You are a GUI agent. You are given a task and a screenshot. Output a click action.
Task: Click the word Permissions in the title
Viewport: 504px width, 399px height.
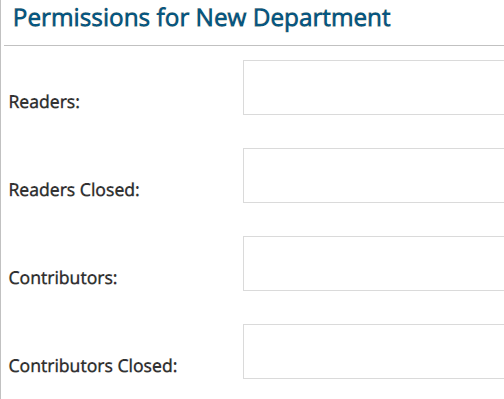coord(82,18)
